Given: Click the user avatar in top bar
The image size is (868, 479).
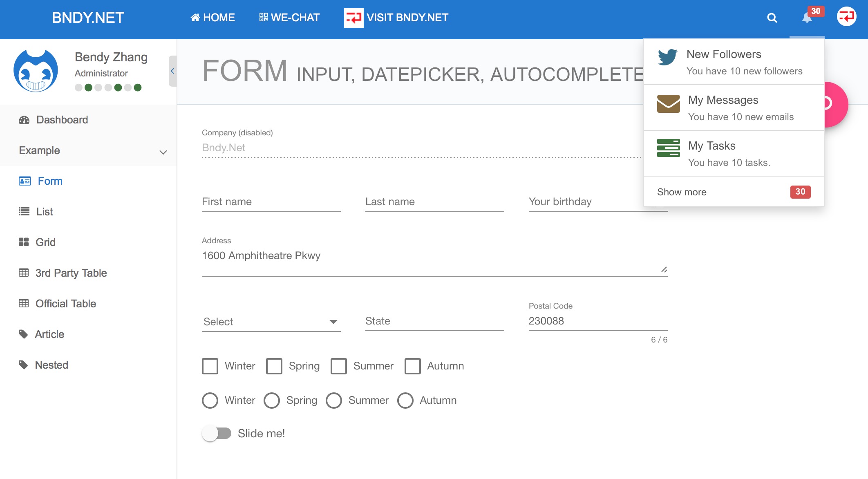Looking at the screenshot, I should point(846,17).
